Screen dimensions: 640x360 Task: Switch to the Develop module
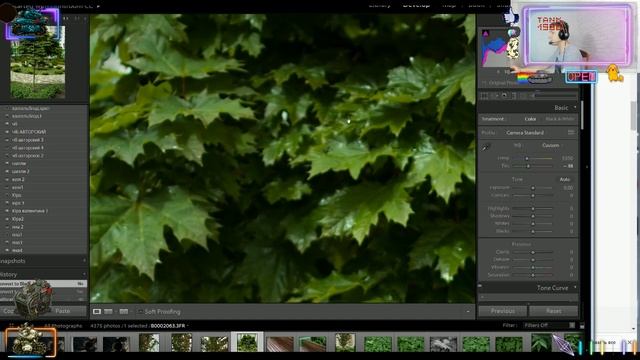pos(416,5)
